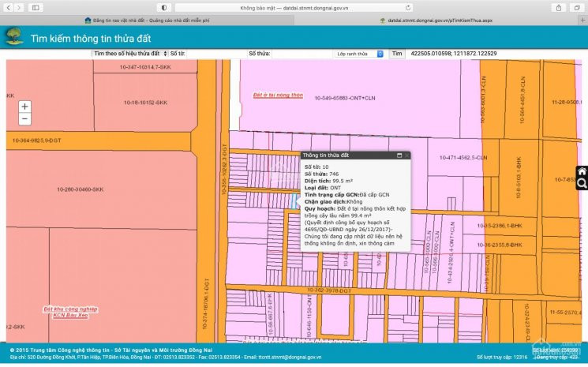Click the highlighted blue parcel on map
588x367 pixels.
coord(294,201)
